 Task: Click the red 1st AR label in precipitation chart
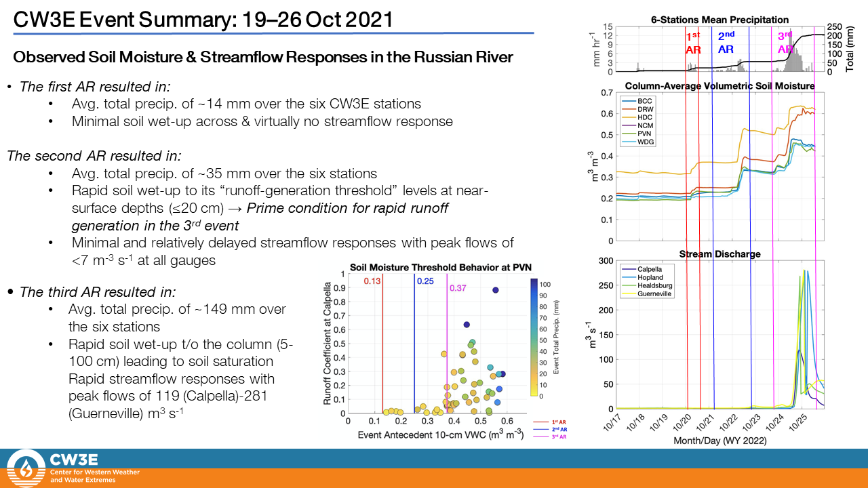(693, 43)
